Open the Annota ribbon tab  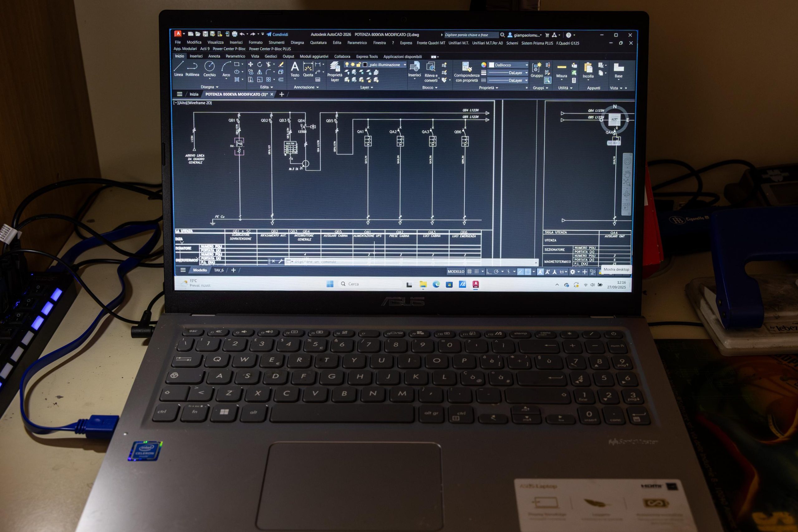[214, 56]
